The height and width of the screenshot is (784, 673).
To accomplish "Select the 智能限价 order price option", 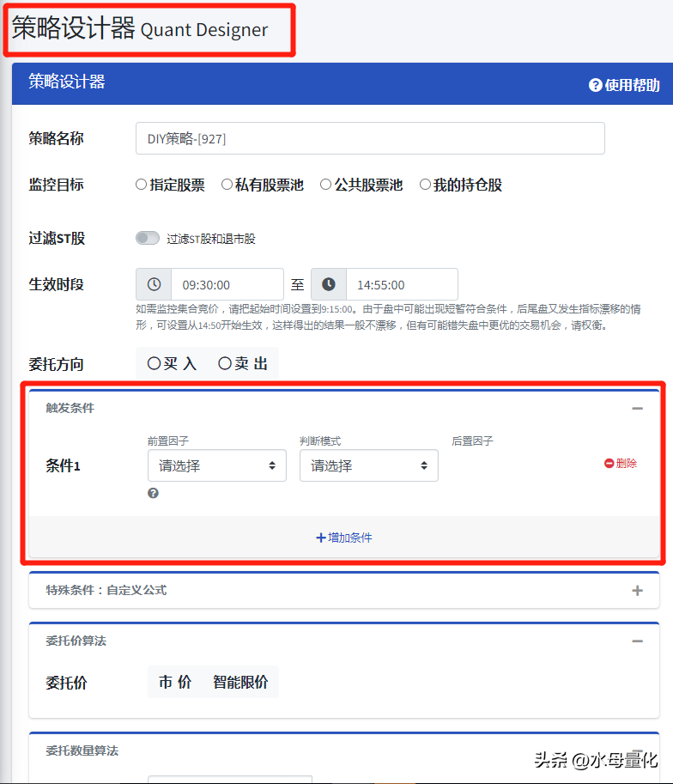I will pyautogui.click(x=240, y=682).
